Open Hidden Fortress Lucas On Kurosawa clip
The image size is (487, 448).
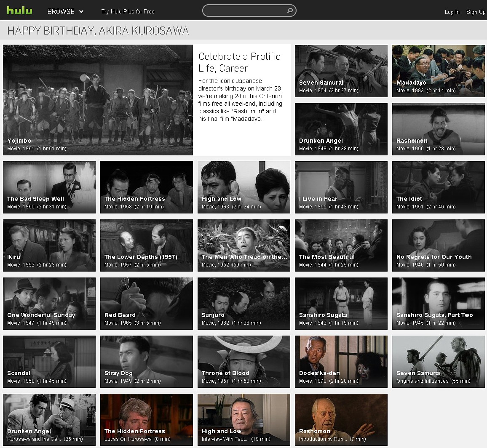(x=146, y=420)
